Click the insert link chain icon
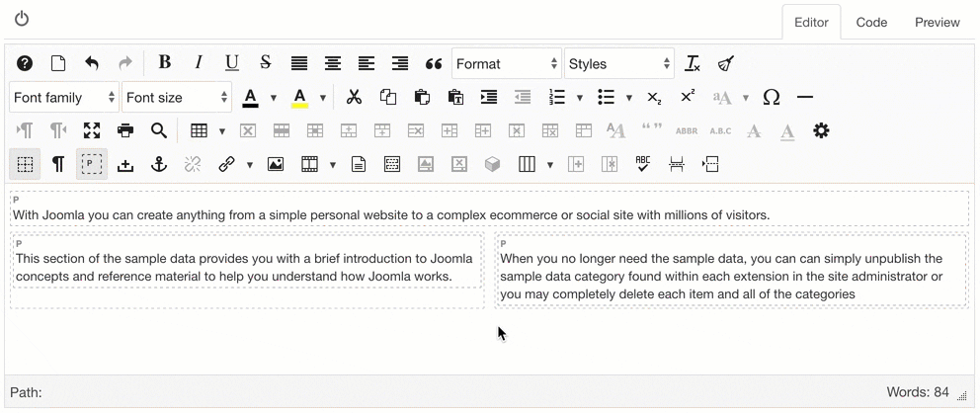Image resolution: width=980 pixels, height=413 pixels. coord(226,164)
